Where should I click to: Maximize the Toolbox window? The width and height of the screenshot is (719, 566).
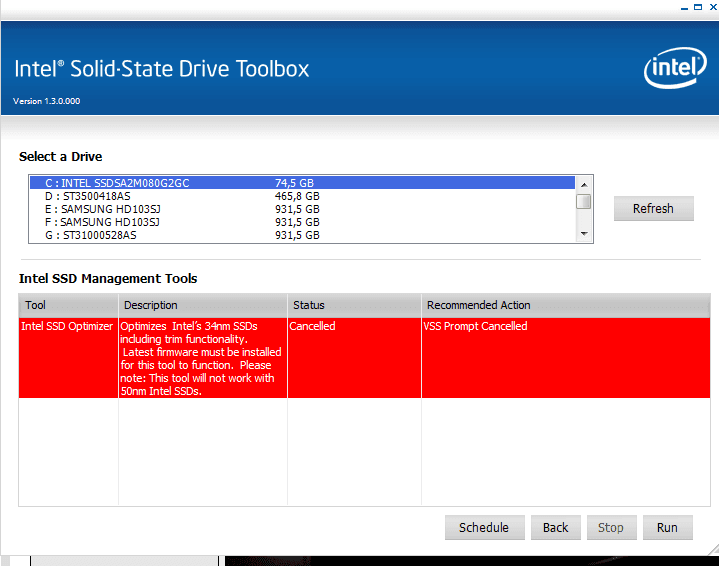click(698, 7)
